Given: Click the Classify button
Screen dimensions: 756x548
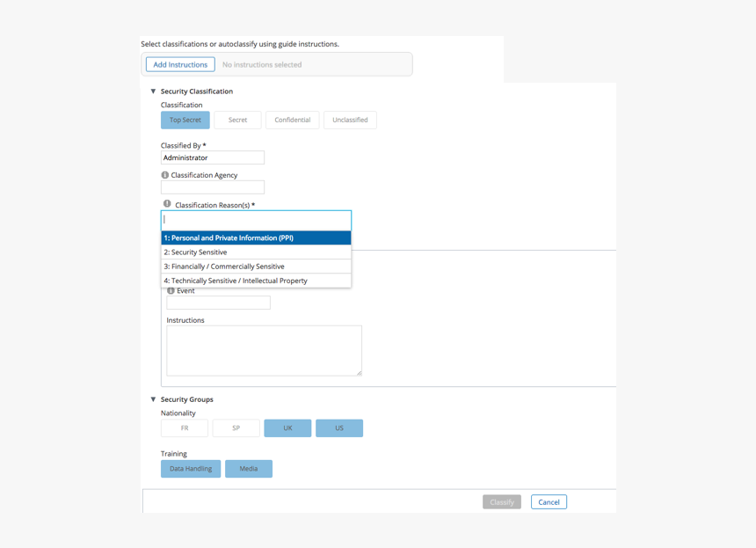Looking at the screenshot, I should coord(502,502).
